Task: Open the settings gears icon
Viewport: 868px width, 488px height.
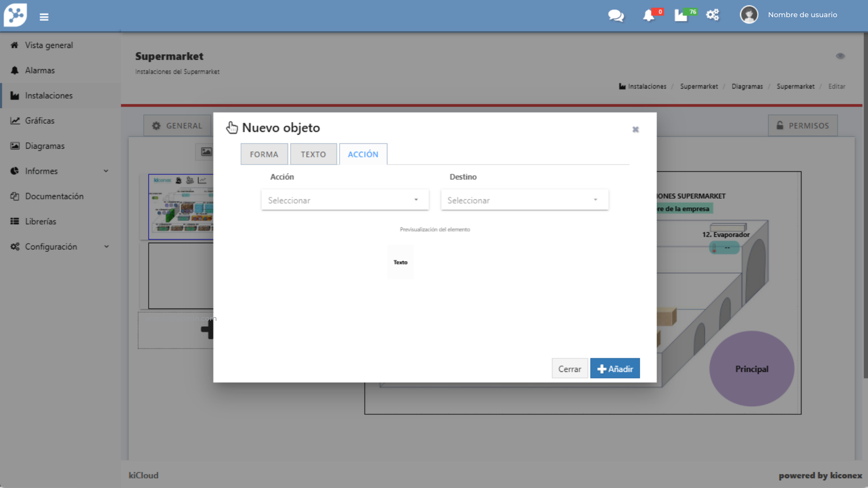Action: click(x=712, y=15)
